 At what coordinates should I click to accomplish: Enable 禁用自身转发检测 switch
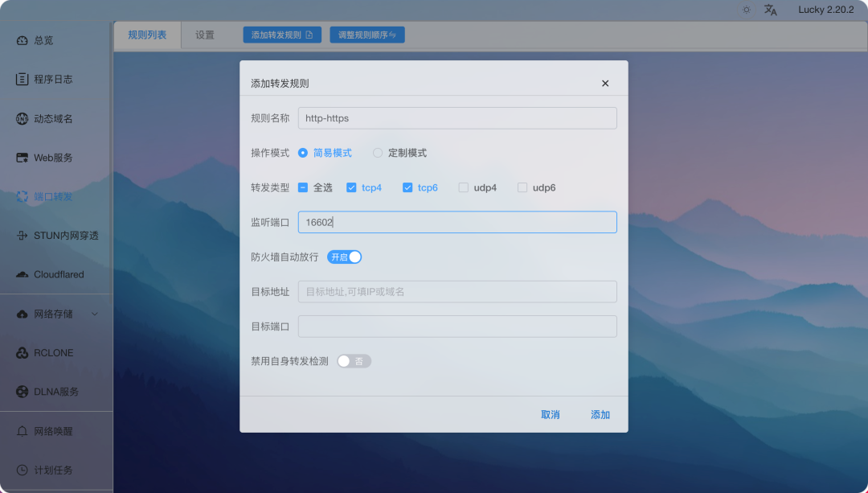click(354, 361)
